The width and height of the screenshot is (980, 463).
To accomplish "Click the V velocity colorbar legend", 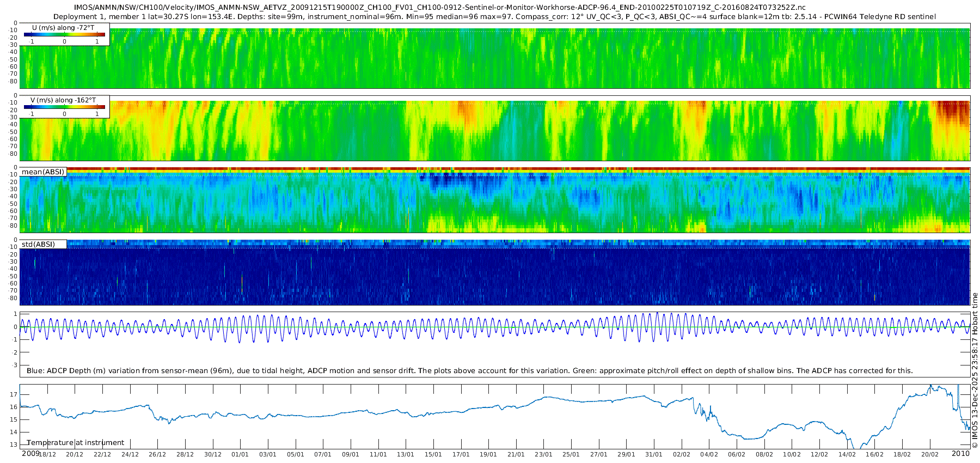I will click(x=64, y=107).
